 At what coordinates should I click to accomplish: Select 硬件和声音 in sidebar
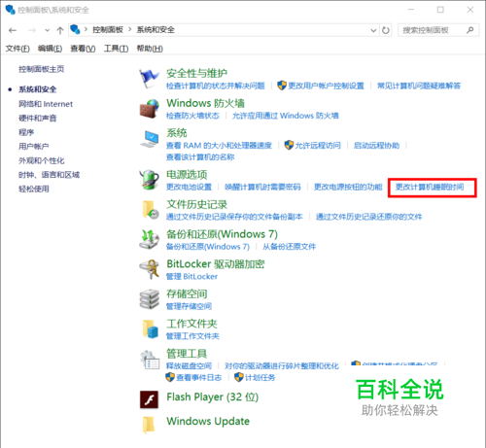point(38,119)
